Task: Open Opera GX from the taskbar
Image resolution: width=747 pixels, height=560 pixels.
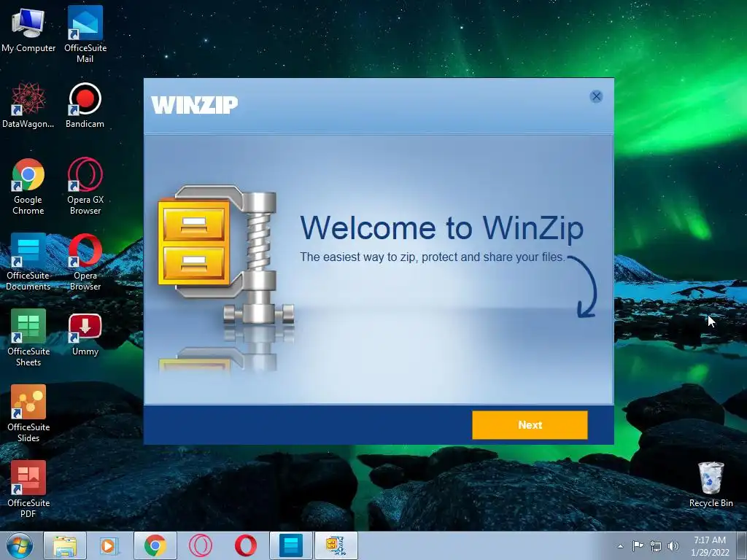Action: click(x=201, y=545)
